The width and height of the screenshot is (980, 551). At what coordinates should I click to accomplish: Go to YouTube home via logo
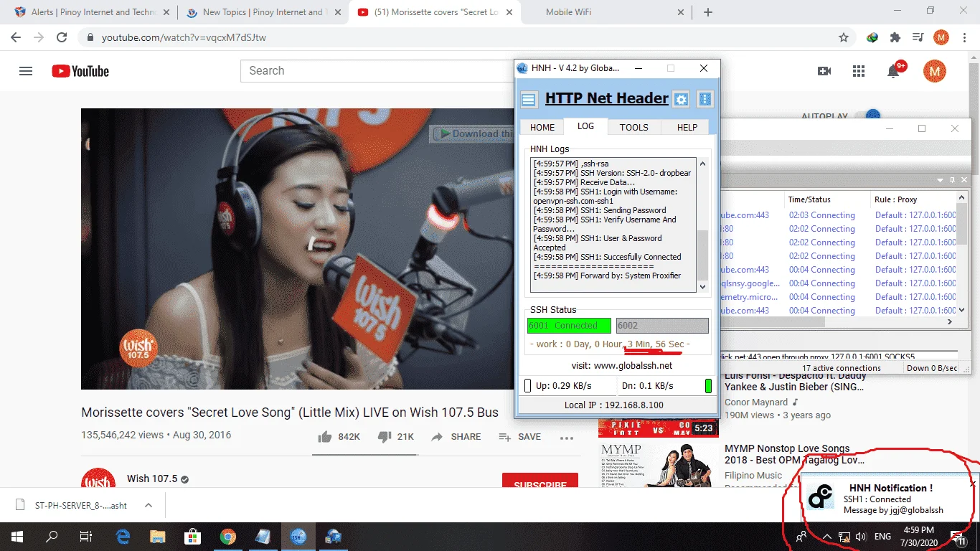(80, 71)
